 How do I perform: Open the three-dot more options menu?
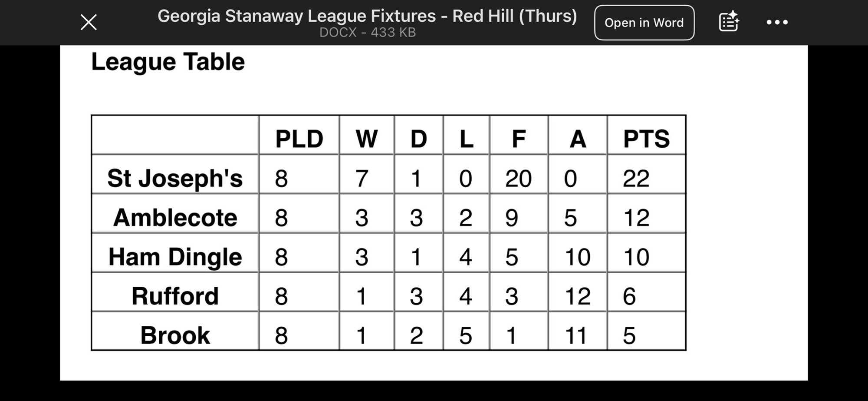click(777, 22)
